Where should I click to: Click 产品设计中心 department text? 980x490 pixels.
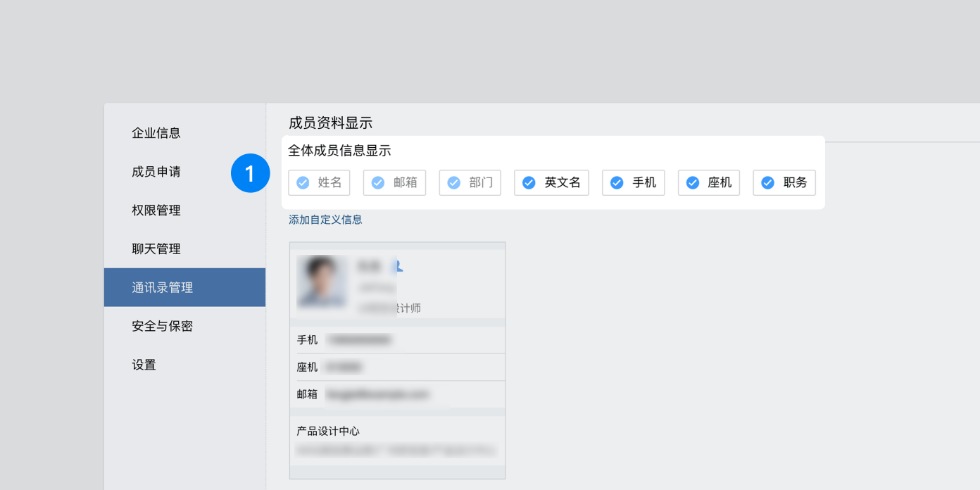328,431
